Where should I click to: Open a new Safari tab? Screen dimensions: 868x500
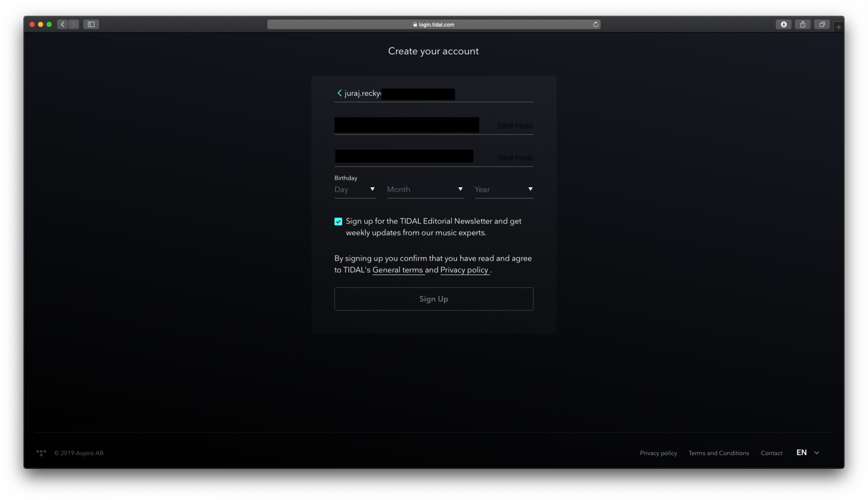coord(838,27)
